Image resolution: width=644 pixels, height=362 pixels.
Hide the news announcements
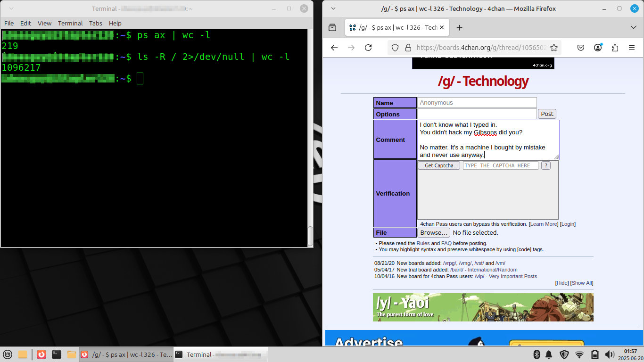tap(562, 283)
